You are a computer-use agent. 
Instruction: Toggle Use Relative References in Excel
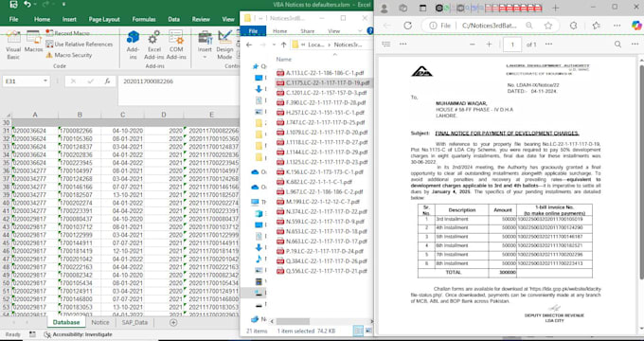(79, 44)
